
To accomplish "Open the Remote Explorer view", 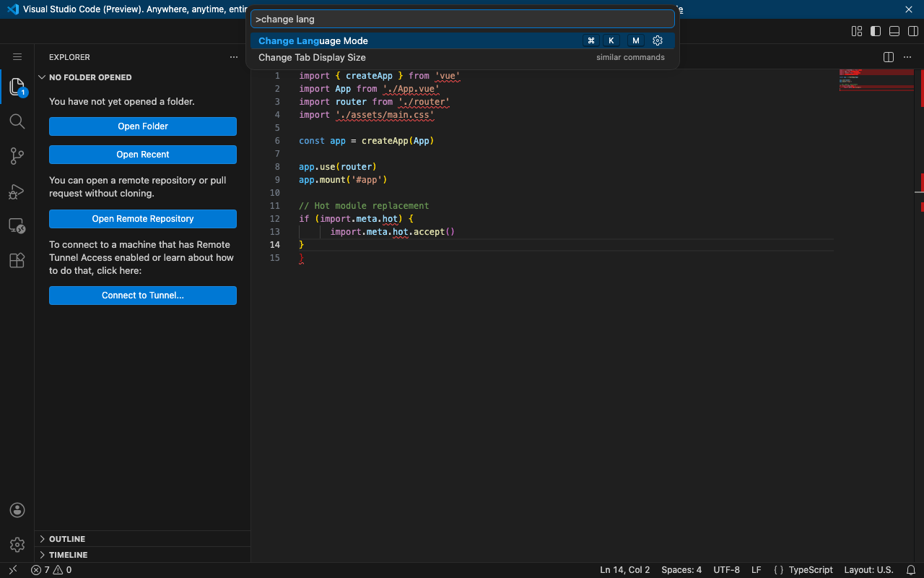I will coord(17,226).
